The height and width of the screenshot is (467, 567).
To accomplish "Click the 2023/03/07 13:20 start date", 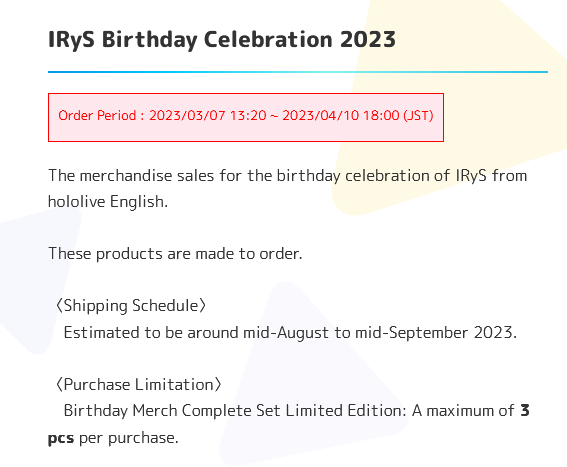I will click(208, 116).
